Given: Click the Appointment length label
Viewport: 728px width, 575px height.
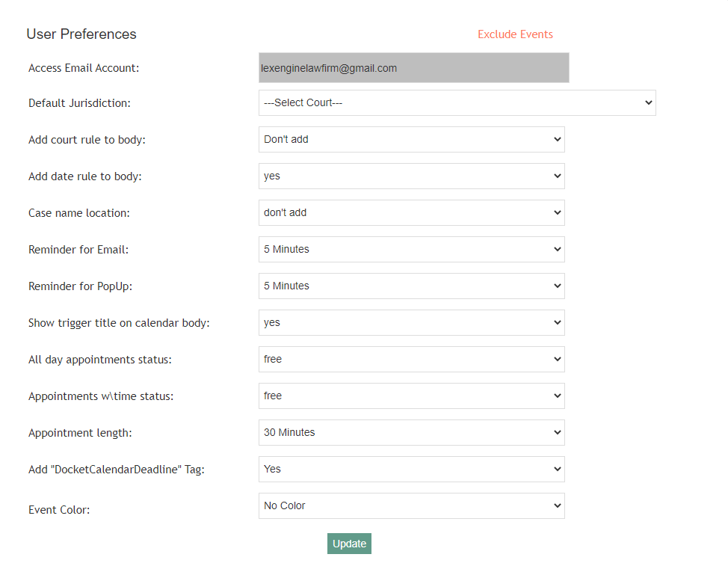Looking at the screenshot, I should 80,433.
